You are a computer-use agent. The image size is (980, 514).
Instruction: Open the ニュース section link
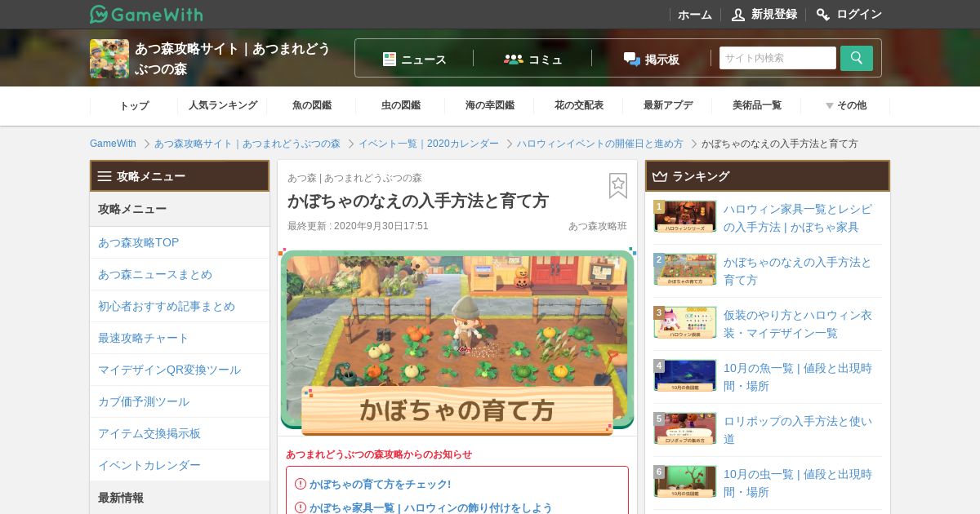pyautogui.click(x=415, y=59)
